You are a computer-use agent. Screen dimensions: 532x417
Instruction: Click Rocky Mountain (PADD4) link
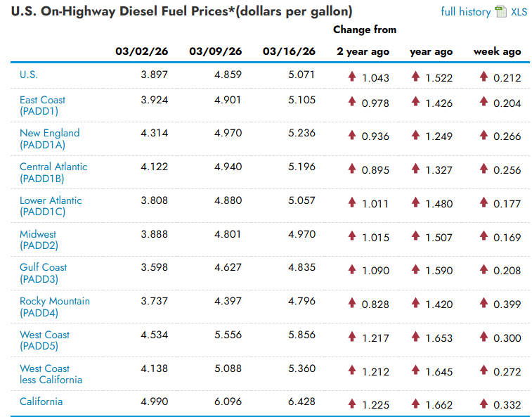pos(55,307)
